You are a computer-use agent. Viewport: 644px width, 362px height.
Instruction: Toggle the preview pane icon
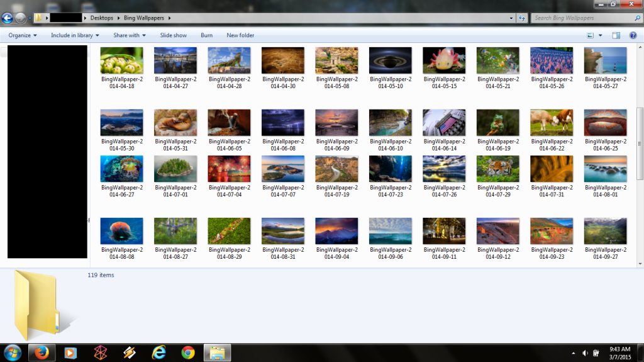pyautogui.click(x=616, y=35)
